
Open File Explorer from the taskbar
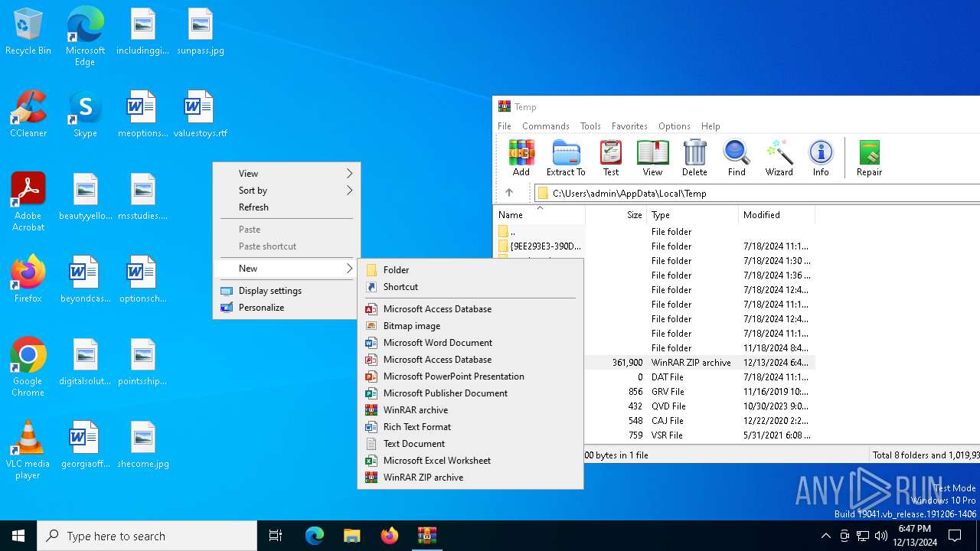coord(351,536)
